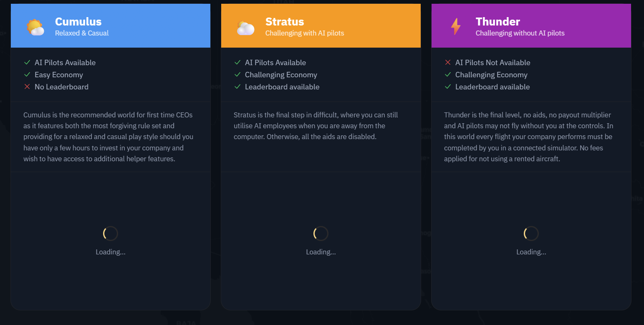Screen dimensions: 644x325
Task: Click the Cumulus description paragraph
Action: pos(109,137)
